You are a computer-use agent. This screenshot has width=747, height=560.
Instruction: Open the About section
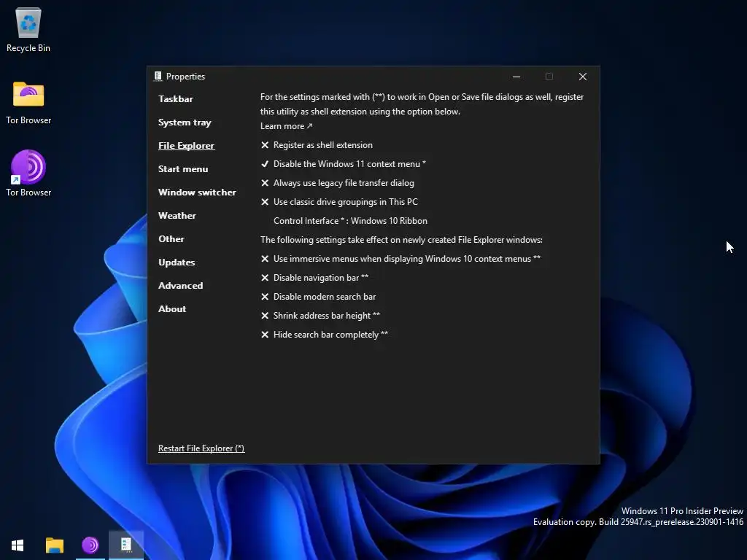172,309
